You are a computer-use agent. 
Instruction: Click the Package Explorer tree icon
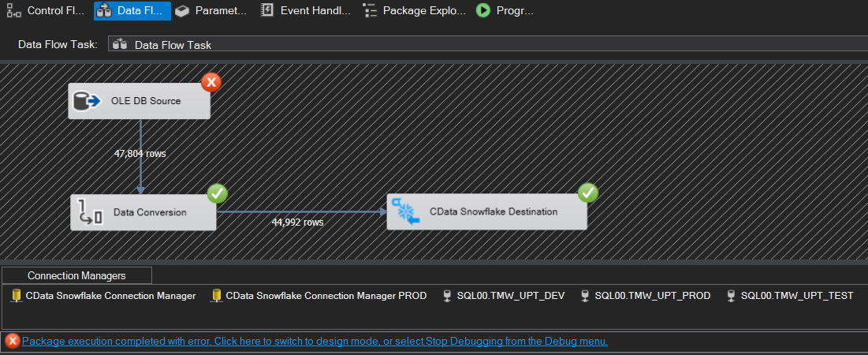[x=369, y=10]
